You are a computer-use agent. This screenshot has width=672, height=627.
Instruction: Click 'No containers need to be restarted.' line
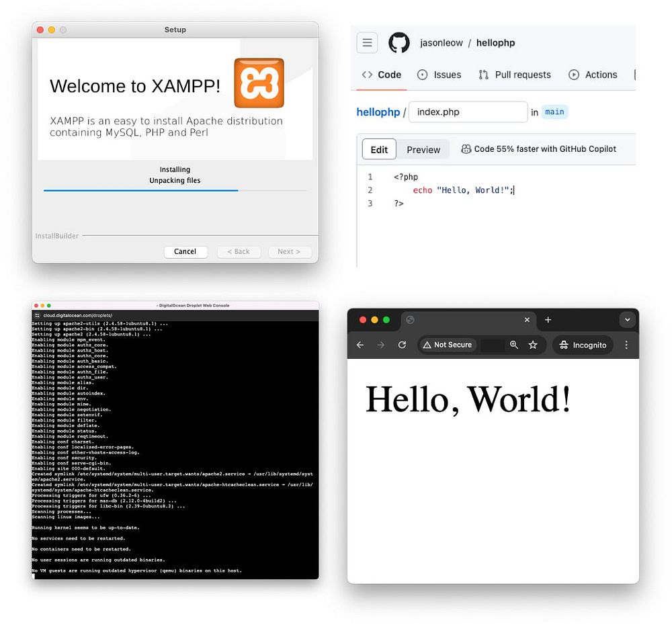(81, 549)
